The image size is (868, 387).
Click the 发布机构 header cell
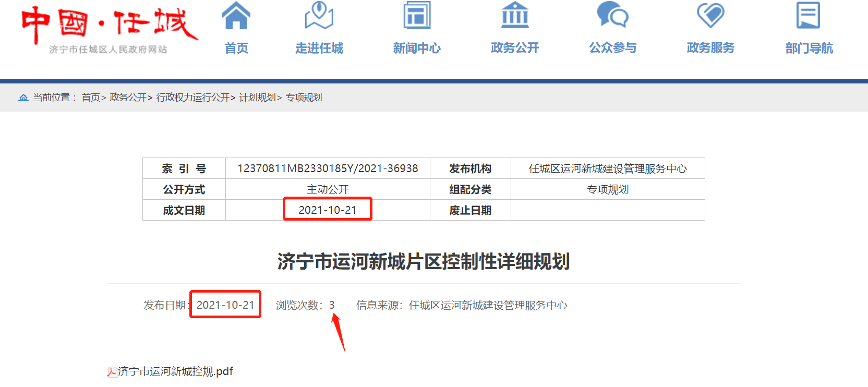(x=471, y=168)
